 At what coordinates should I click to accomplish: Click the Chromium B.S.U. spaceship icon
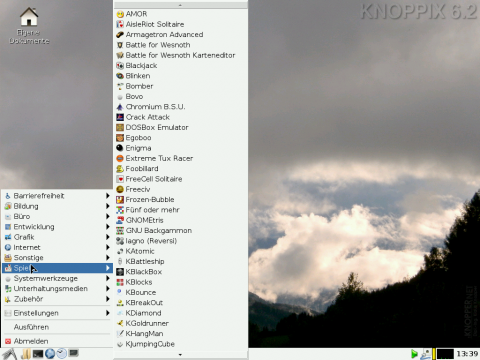pos(120,107)
